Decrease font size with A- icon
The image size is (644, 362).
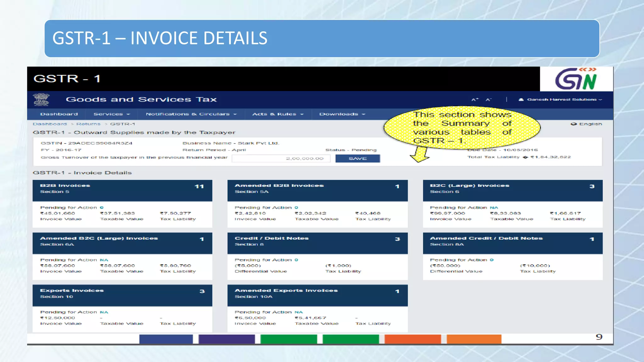pyautogui.click(x=488, y=100)
